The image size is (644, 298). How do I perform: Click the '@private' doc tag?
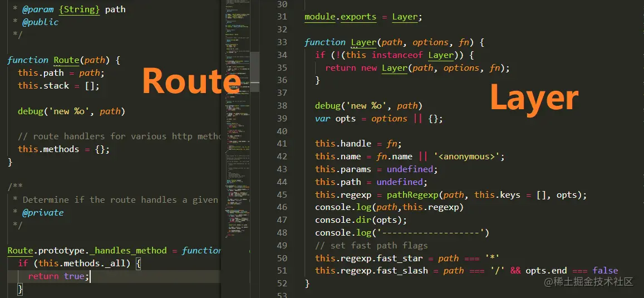[43, 213]
